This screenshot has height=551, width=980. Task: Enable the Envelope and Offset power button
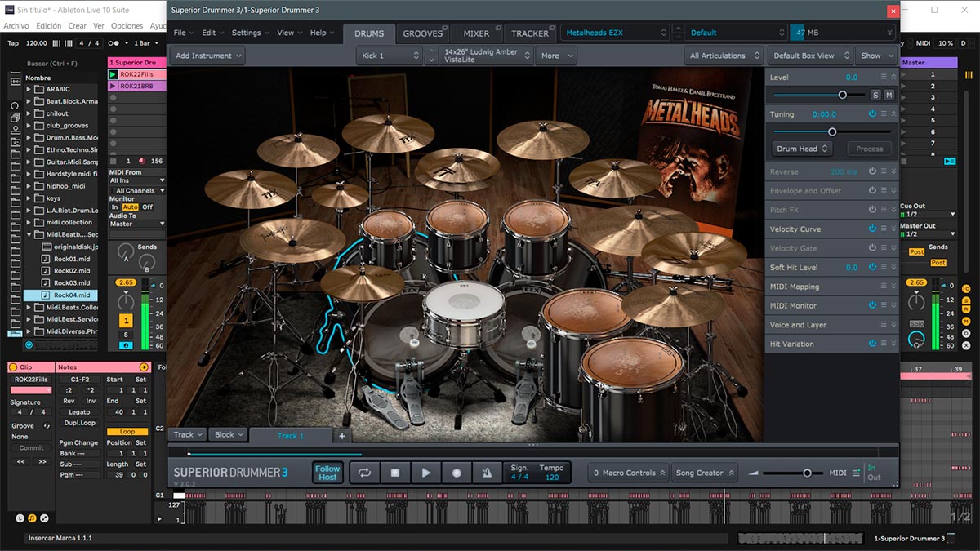[872, 190]
